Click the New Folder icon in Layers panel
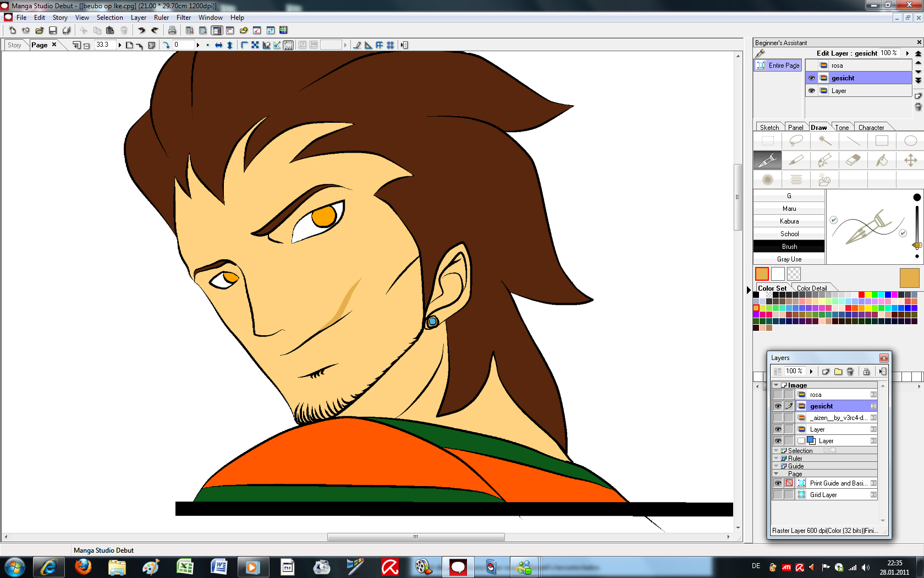 [x=838, y=372]
